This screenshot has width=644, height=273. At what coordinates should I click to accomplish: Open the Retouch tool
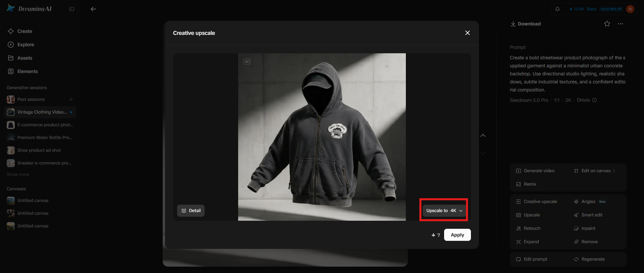click(x=528, y=228)
